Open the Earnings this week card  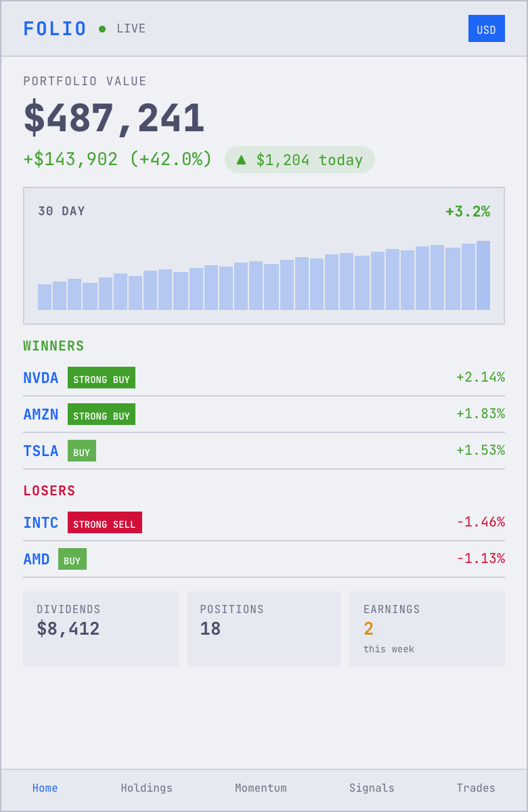coord(427,629)
